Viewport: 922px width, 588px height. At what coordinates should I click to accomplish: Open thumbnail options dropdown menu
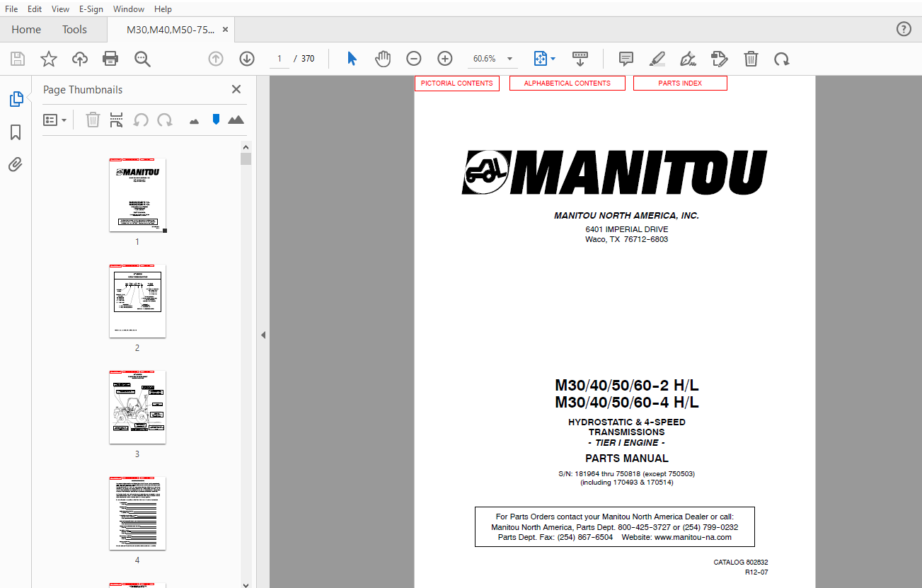pyautogui.click(x=55, y=120)
